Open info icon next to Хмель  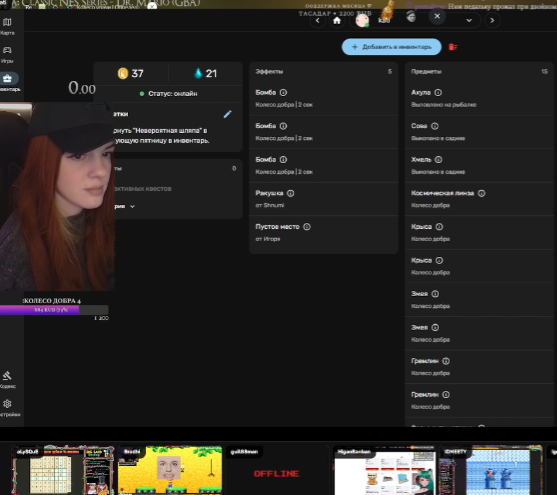tap(438, 160)
